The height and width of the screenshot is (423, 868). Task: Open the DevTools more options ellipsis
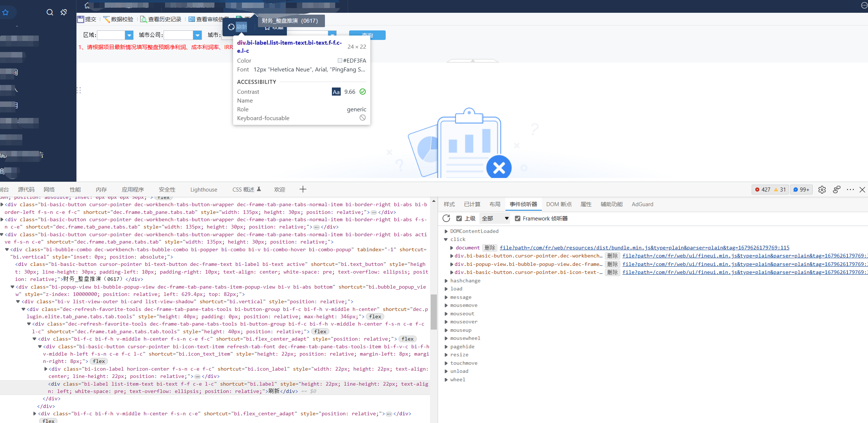pos(850,189)
